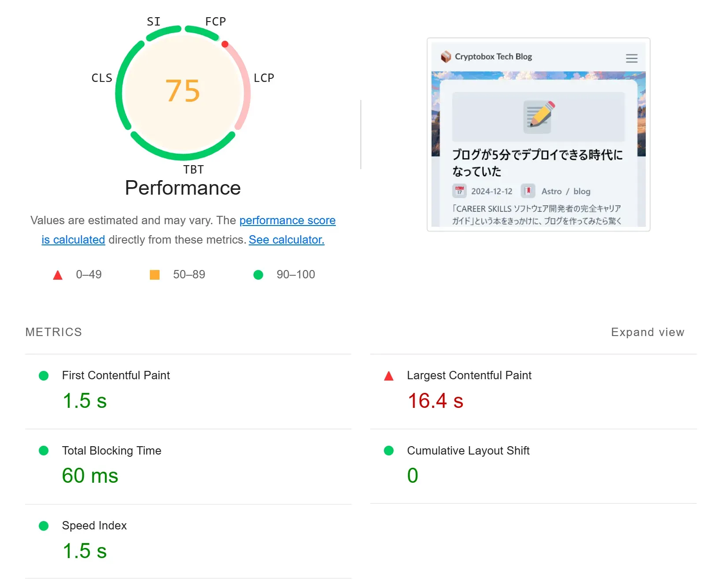Open the "See calculator." link

tap(287, 240)
